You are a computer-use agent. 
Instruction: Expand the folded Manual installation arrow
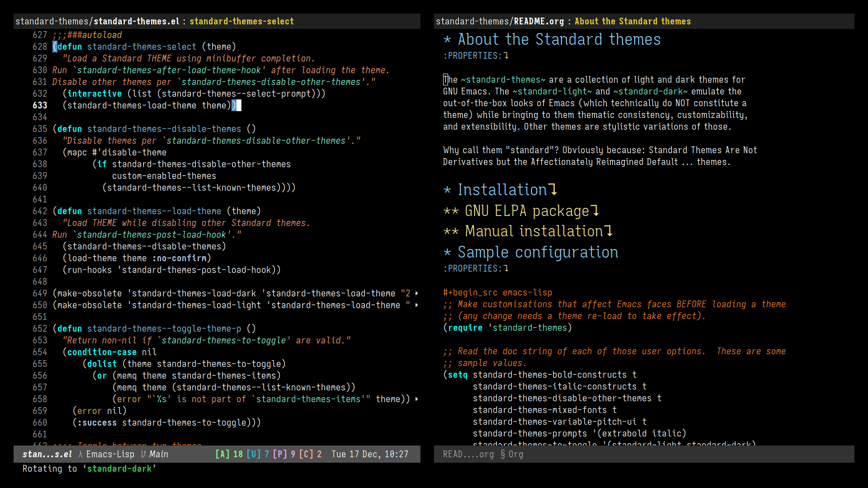[609, 231]
